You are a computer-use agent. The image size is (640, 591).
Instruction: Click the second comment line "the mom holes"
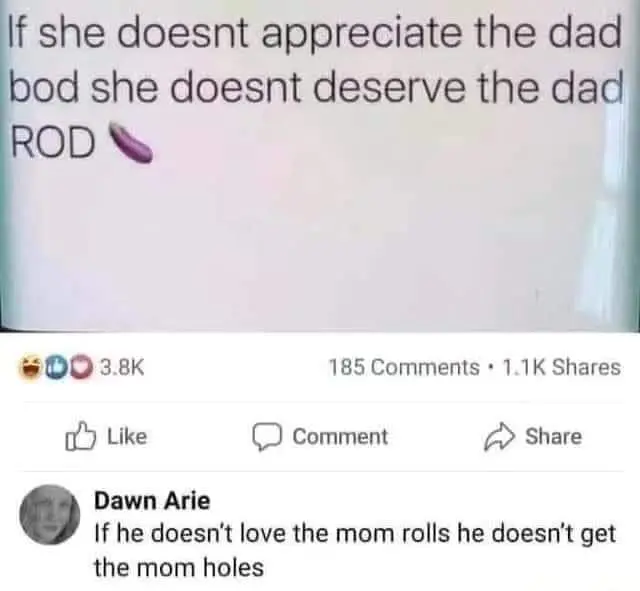pos(179,567)
